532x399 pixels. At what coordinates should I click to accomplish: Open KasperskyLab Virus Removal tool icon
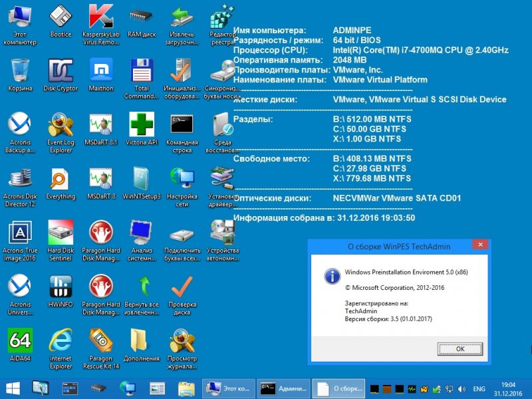point(101,25)
